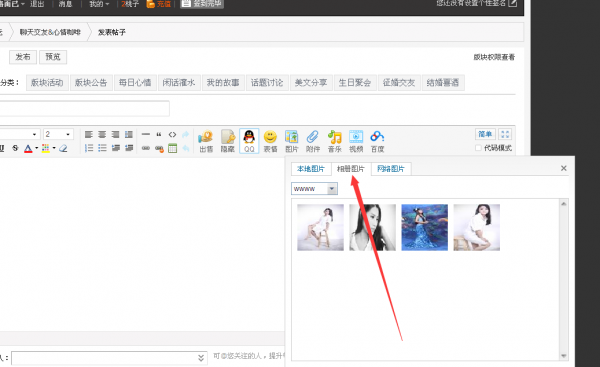Select the 每日心情 category
This screenshot has width=600, height=367.
(135, 83)
